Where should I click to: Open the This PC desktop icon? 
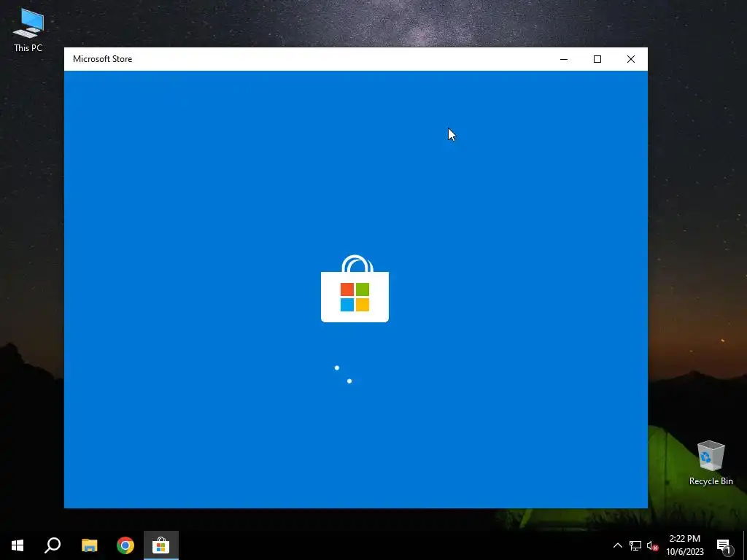(28, 30)
